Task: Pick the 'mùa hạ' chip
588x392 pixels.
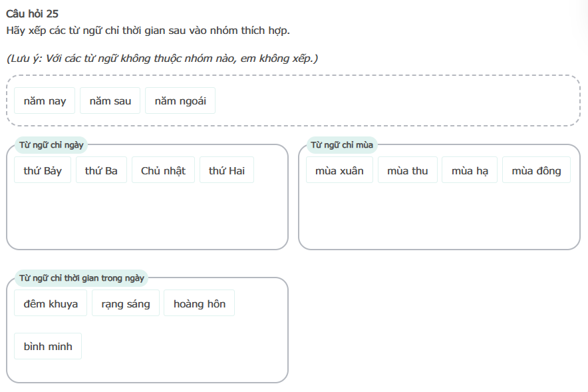Action: (x=470, y=170)
